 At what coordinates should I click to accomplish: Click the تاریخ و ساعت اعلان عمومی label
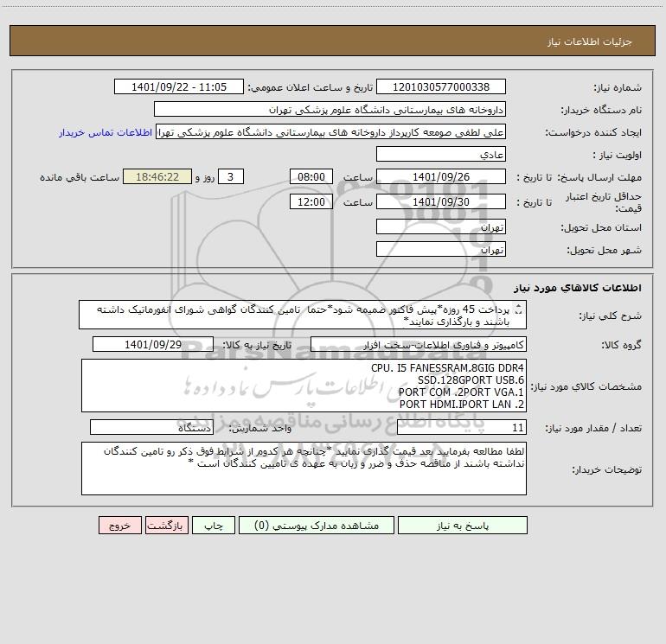tap(310, 87)
